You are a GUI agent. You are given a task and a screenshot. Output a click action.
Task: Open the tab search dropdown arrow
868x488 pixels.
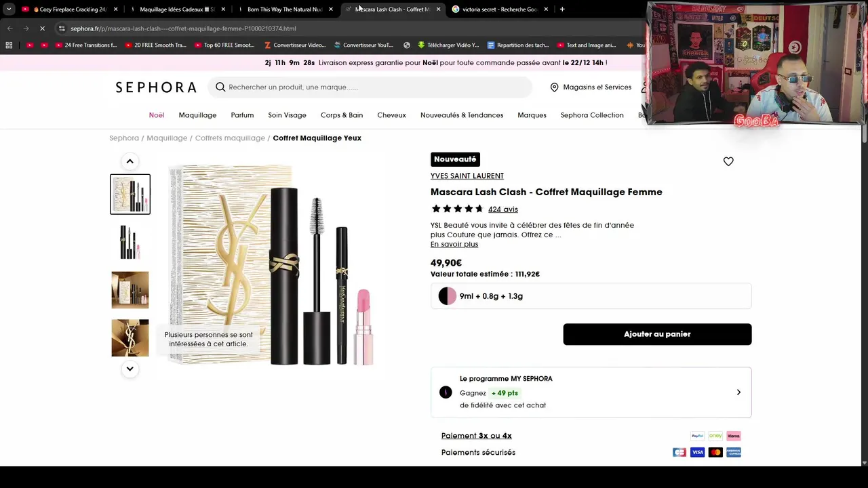point(9,9)
